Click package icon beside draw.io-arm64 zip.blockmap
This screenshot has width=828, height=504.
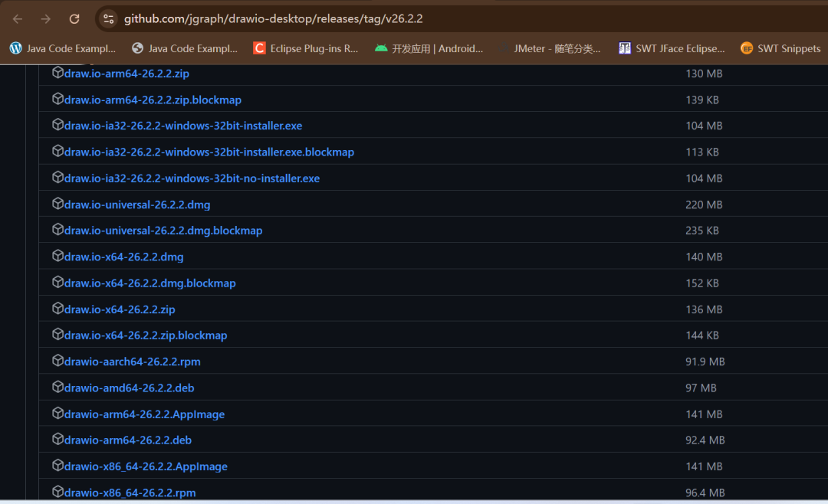pos(58,99)
